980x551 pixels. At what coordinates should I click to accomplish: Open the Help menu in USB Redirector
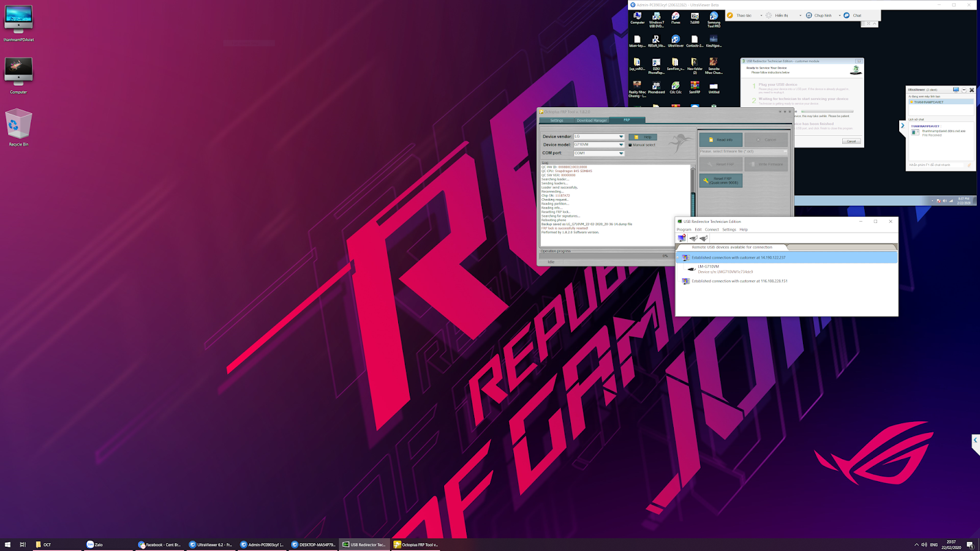pyautogui.click(x=744, y=230)
